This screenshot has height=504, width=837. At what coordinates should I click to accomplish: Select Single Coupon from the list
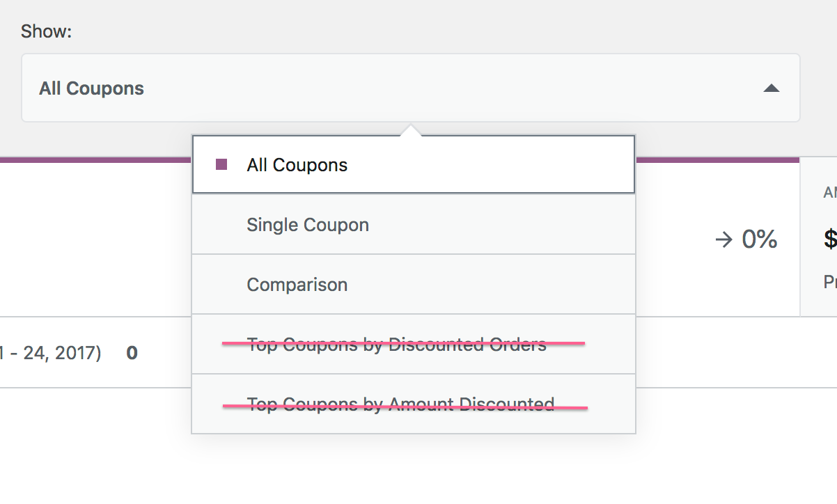point(307,224)
